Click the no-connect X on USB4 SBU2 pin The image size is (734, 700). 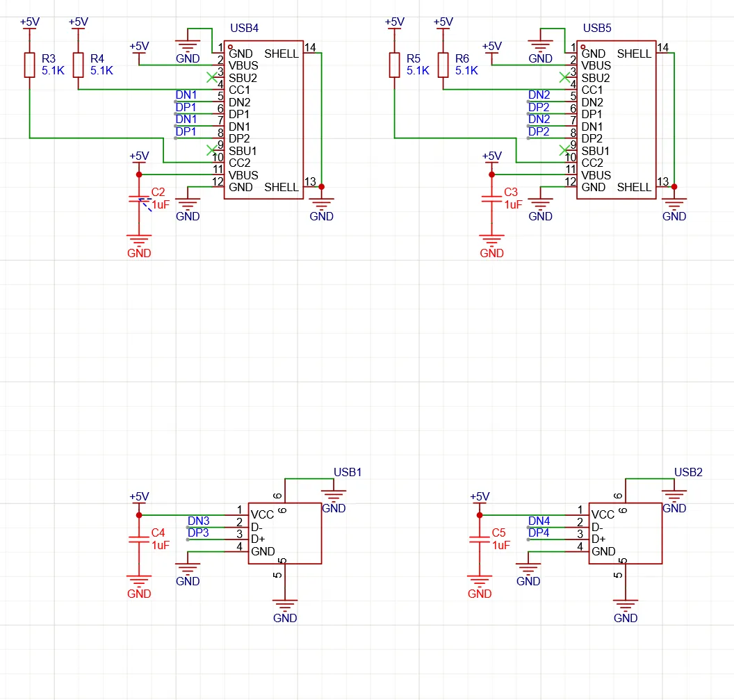[212, 76]
